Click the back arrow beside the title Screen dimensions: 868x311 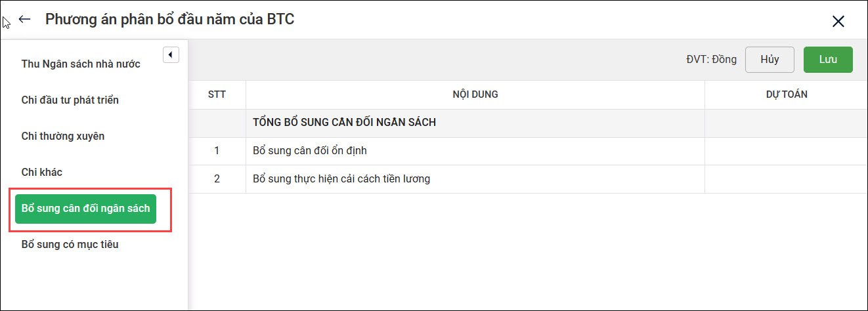click(x=25, y=20)
